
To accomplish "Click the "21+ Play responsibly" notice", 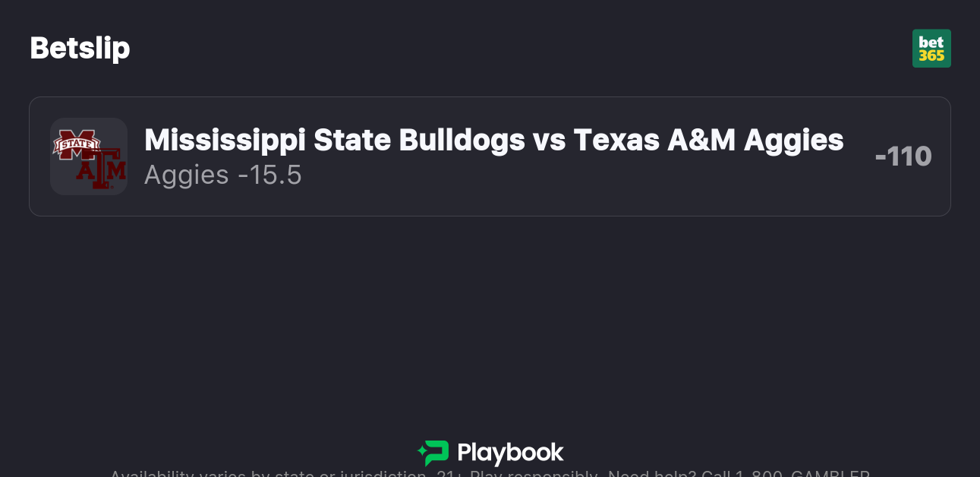I will tap(518, 474).
